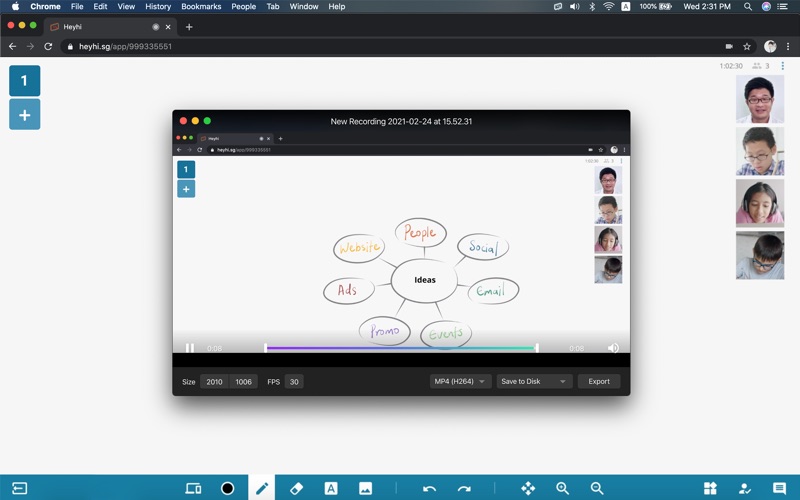Select the Text tool
Screen dimensions: 800x500
331,488
